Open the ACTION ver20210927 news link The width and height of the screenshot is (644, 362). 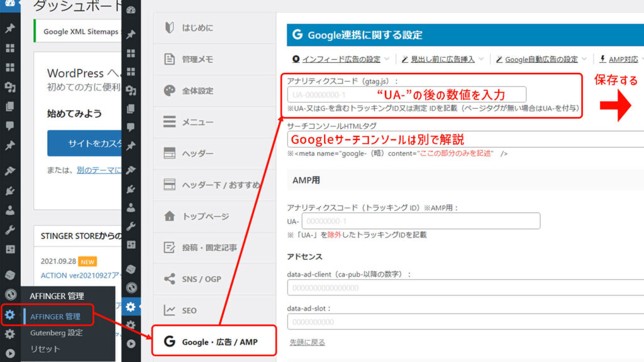pos(81,275)
